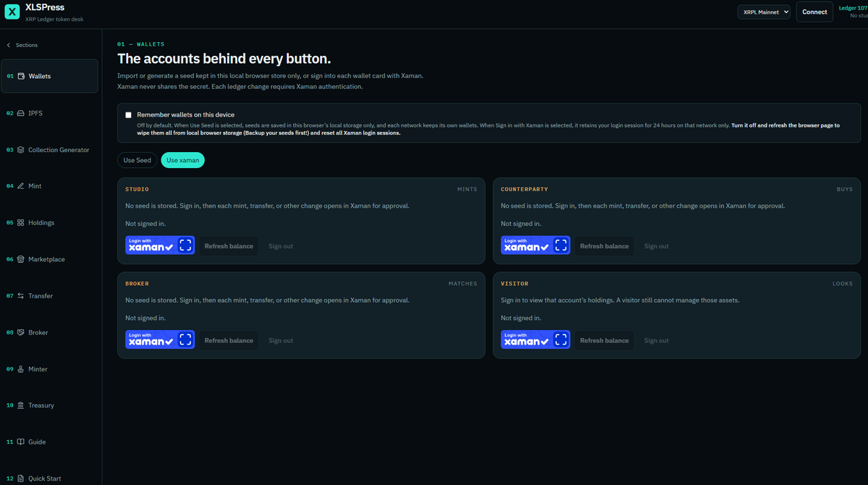The width and height of the screenshot is (868, 485).
Task: Click the BROKER card heading
Action: click(x=137, y=284)
